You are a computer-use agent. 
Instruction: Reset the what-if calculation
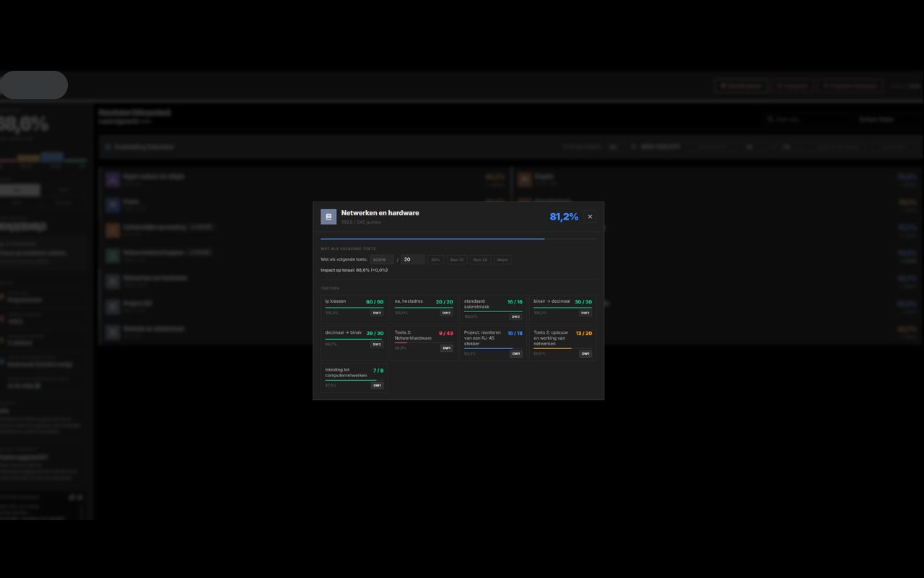(502, 259)
